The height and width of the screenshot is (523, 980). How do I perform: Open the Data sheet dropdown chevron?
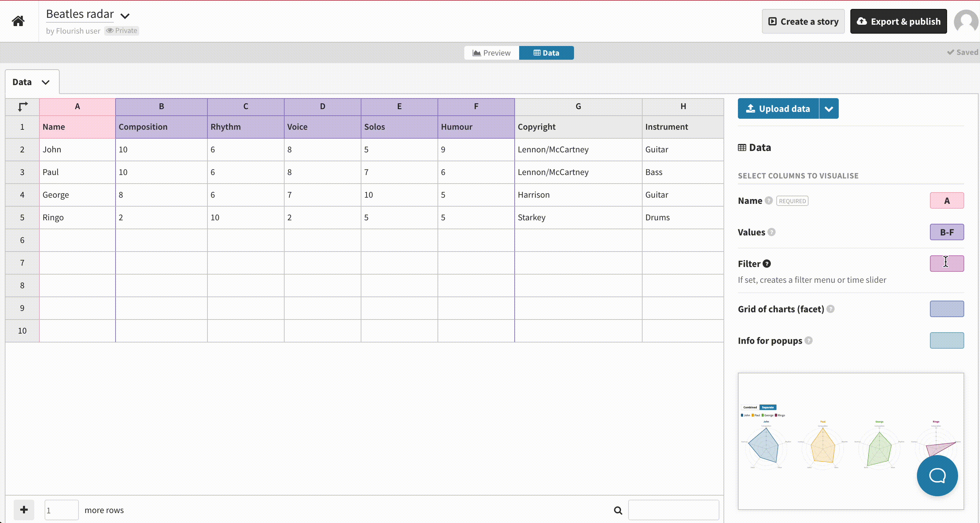tap(45, 82)
